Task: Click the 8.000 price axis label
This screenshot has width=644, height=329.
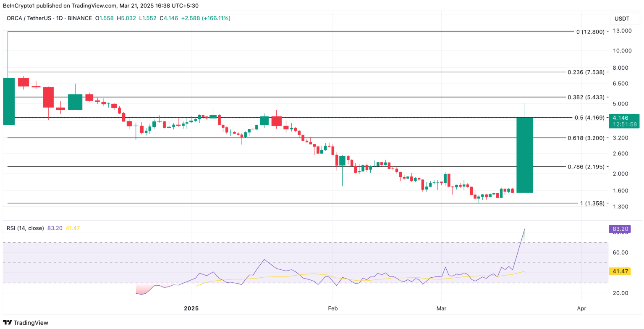Action: (621, 68)
